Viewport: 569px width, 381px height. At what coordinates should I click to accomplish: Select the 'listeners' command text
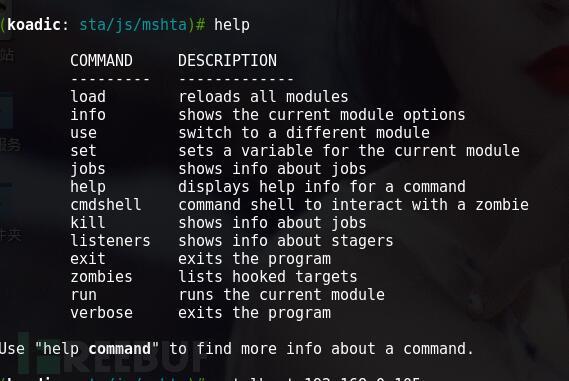tap(110, 241)
